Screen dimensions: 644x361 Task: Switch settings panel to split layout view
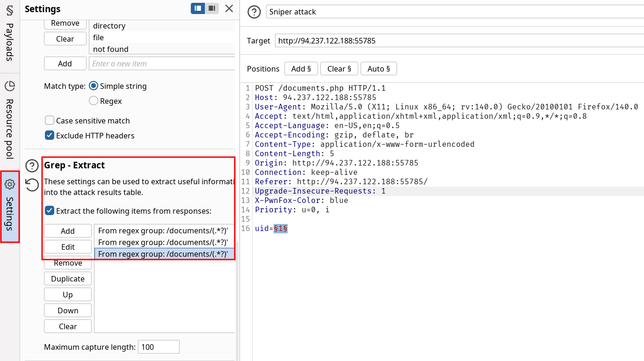(198, 8)
